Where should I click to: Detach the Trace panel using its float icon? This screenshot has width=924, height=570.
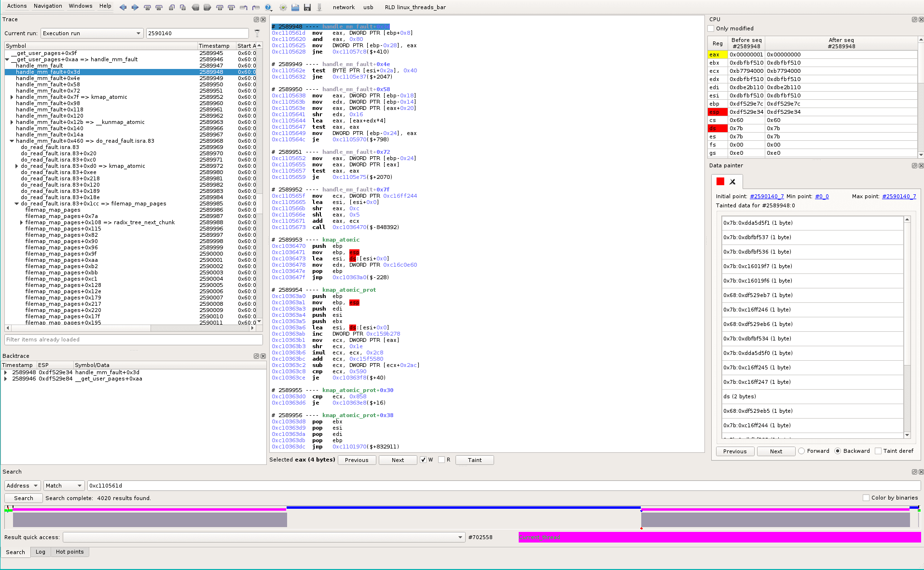tap(256, 19)
